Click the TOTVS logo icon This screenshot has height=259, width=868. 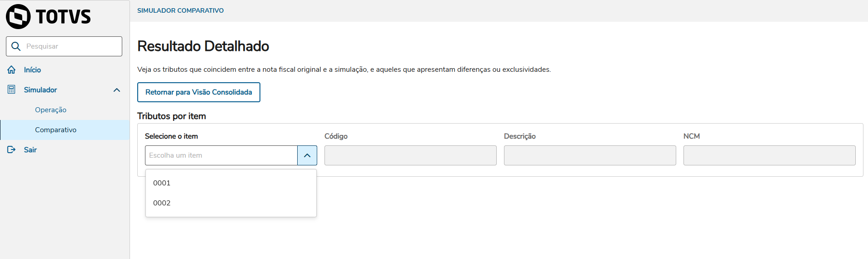pyautogui.click(x=18, y=17)
